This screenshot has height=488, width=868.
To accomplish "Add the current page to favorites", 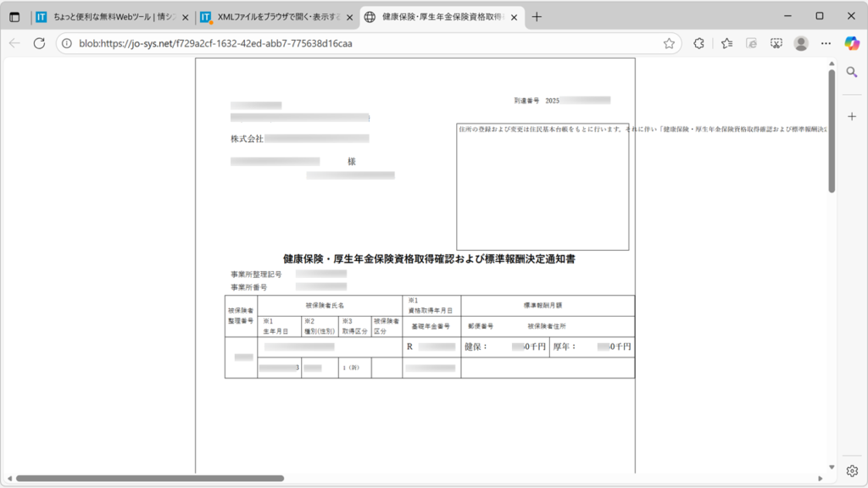I will click(x=670, y=43).
